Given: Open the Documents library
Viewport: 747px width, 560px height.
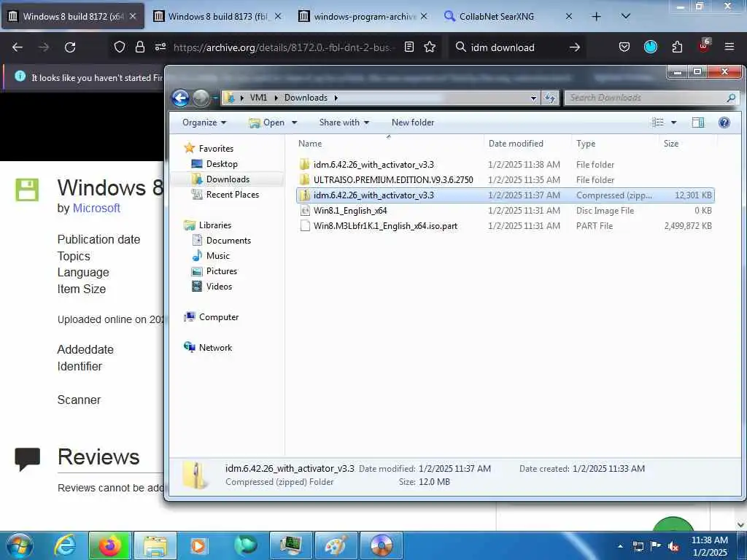Looking at the screenshot, I should (228, 241).
